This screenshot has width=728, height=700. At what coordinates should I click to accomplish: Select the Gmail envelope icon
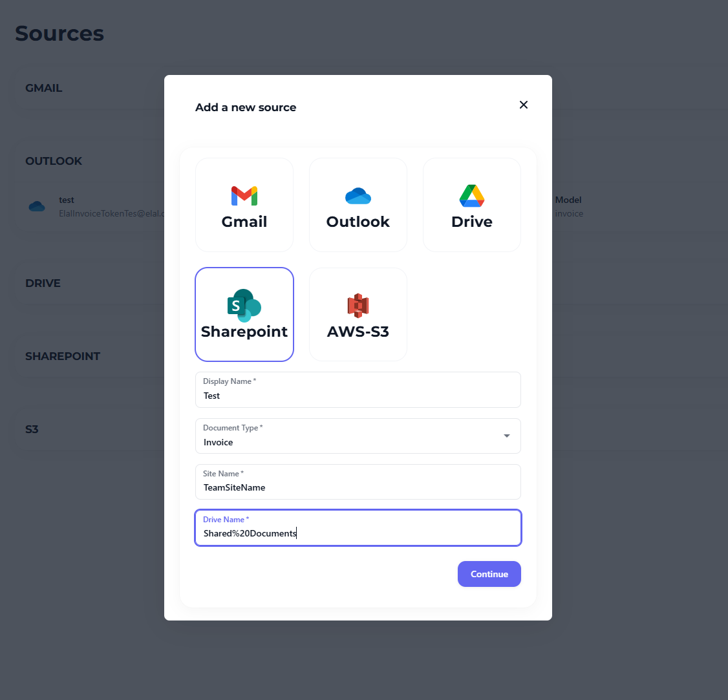point(244,196)
